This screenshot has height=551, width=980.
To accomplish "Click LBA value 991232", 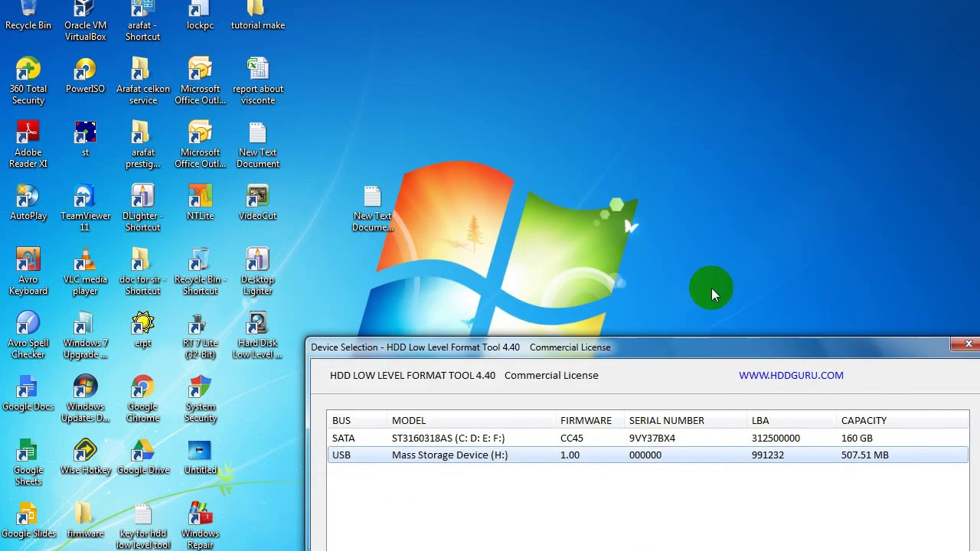I will [x=768, y=455].
